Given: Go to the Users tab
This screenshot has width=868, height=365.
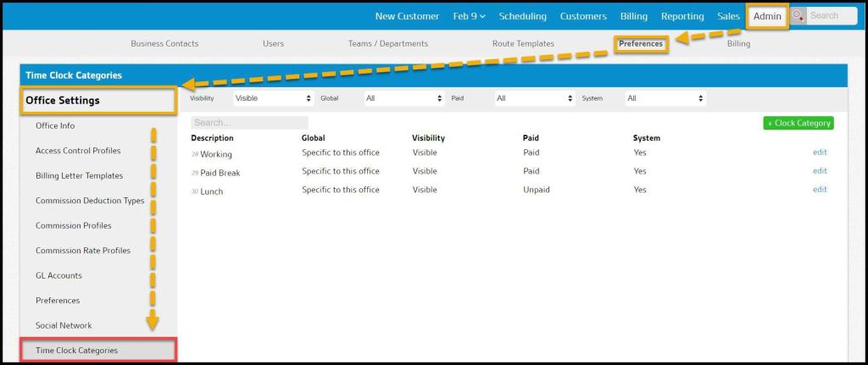Looking at the screenshot, I should tap(273, 44).
